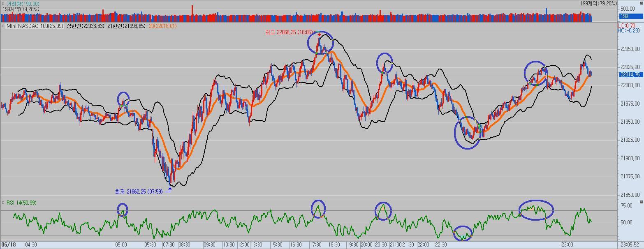The width and height of the screenshot is (644, 249).
Task: Click the 21900,00 price axis label
Action: click(630, 158)
